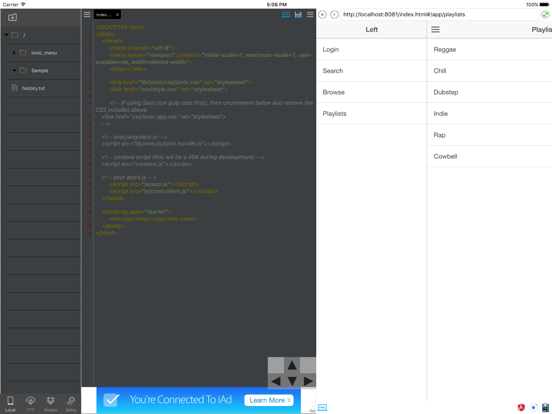Screen dimensions: 552x414
Task: Open the Indie playlist
Action: (490, 114)
